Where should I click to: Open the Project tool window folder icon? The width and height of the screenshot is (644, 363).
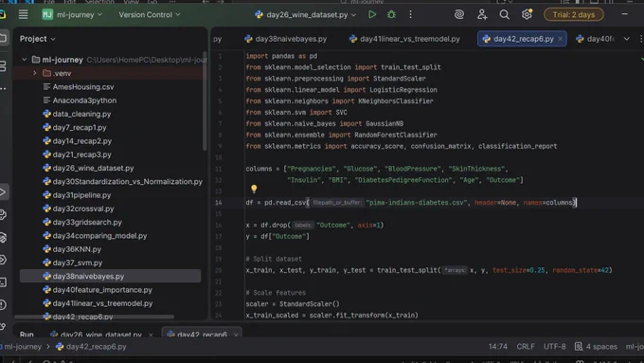[3, 38]
